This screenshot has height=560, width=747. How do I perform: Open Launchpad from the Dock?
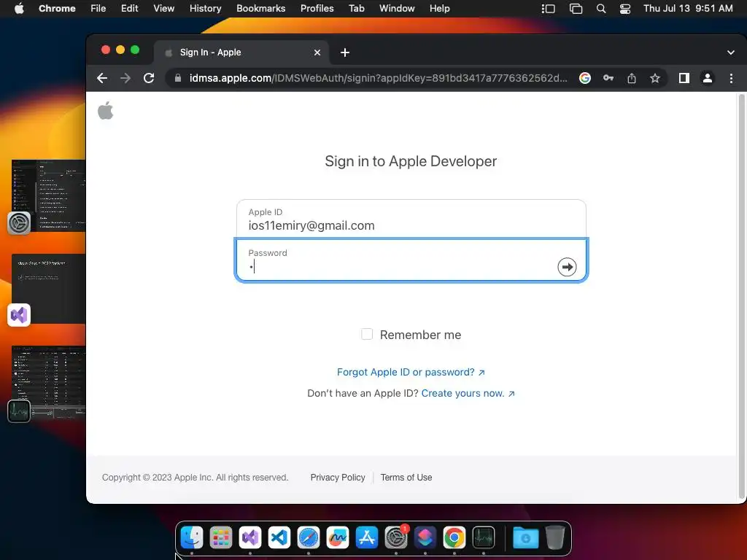[x=221, y=537]
